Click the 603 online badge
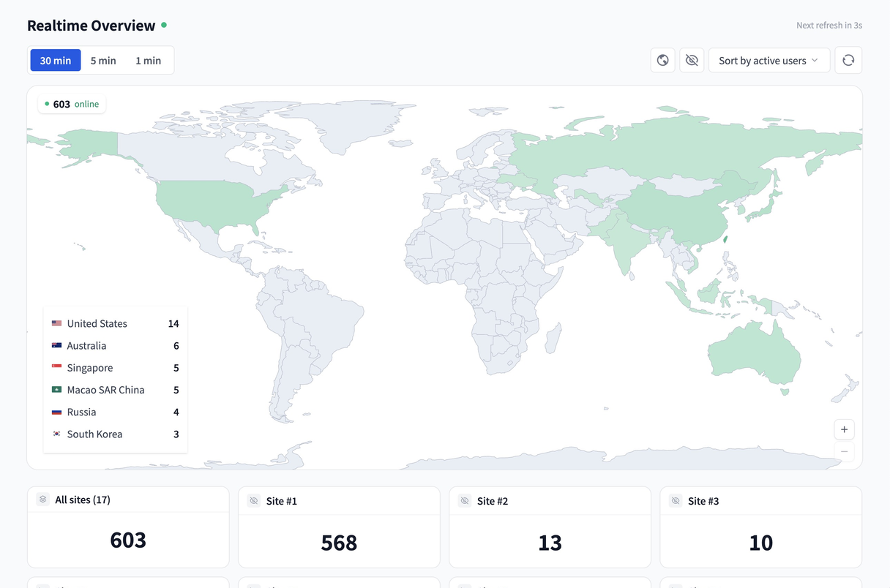 click(x=72, y=104)
